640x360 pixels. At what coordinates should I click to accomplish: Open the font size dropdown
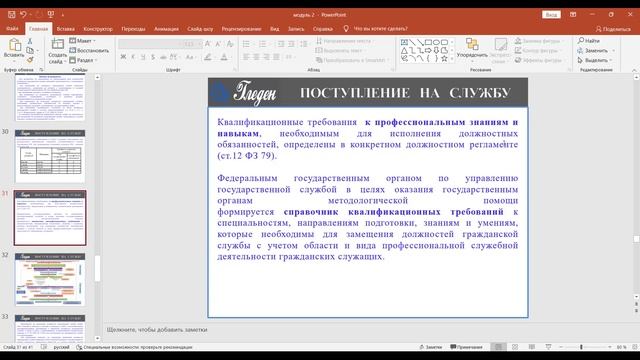point(199,44)
